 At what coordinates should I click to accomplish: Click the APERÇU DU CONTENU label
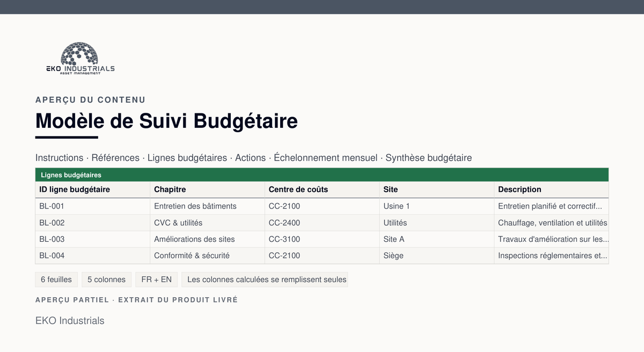90,100
